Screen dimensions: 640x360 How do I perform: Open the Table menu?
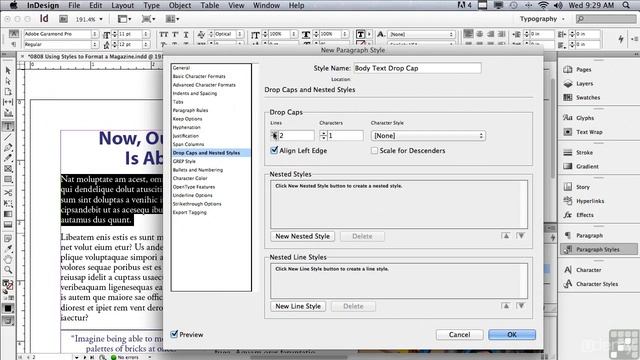[209, 5]
